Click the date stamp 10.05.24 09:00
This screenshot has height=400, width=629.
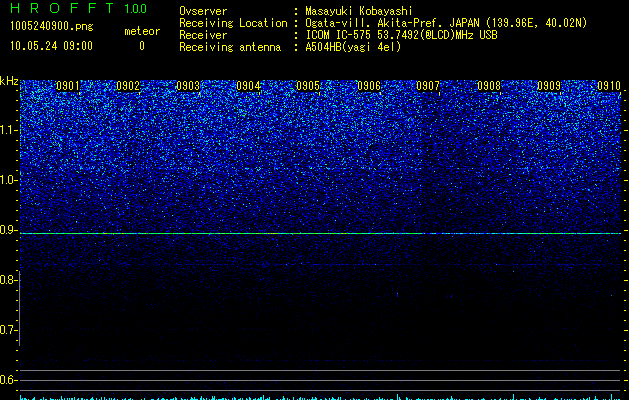(x=51, y=46)
